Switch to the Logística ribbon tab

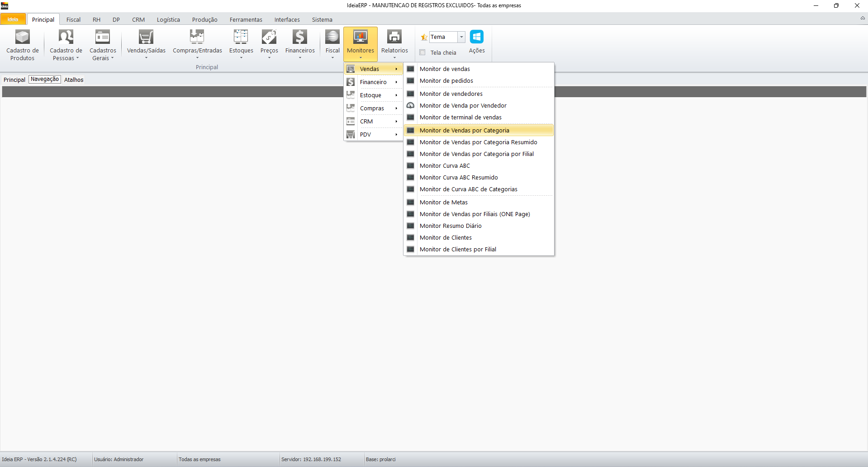pos(168,19)
